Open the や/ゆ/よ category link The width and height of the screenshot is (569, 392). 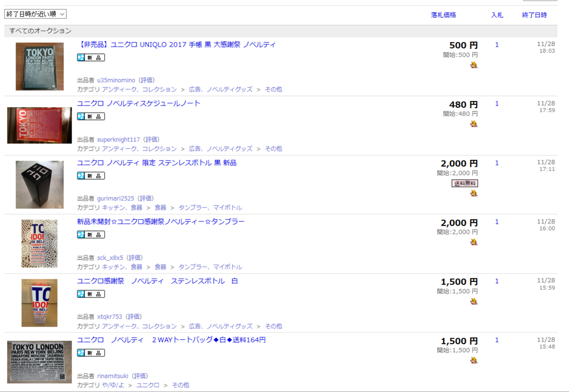click(113, 385)
